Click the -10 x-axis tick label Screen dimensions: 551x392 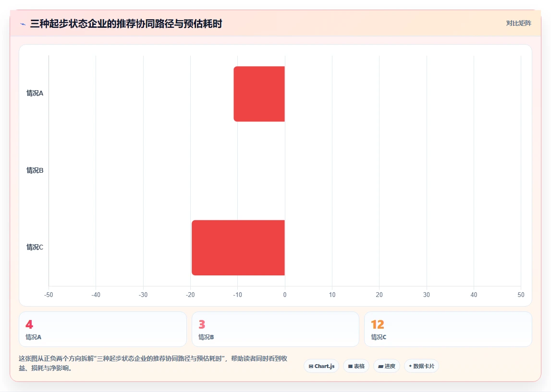click(237, 295)
